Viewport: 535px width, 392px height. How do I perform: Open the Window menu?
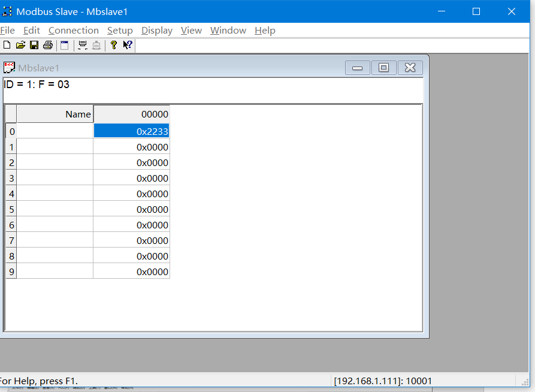pyautogui.click(x=228, y=31)
